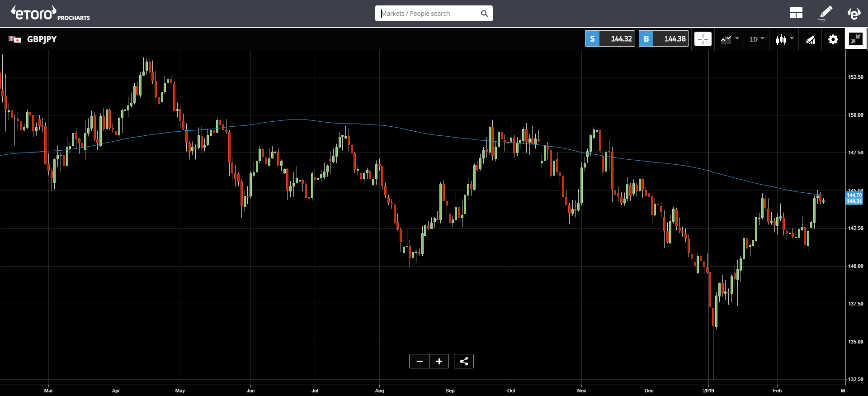This screenshot has width=868, height=396.
Task: Share the chart using share icon
Action: pyautogui.click(x=464, y=361)
